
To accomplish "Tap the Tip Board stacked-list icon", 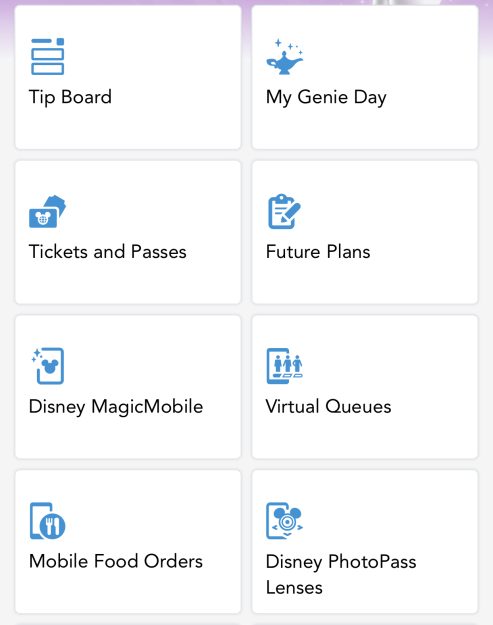I will pyautogui.click(x=47, y=56).
